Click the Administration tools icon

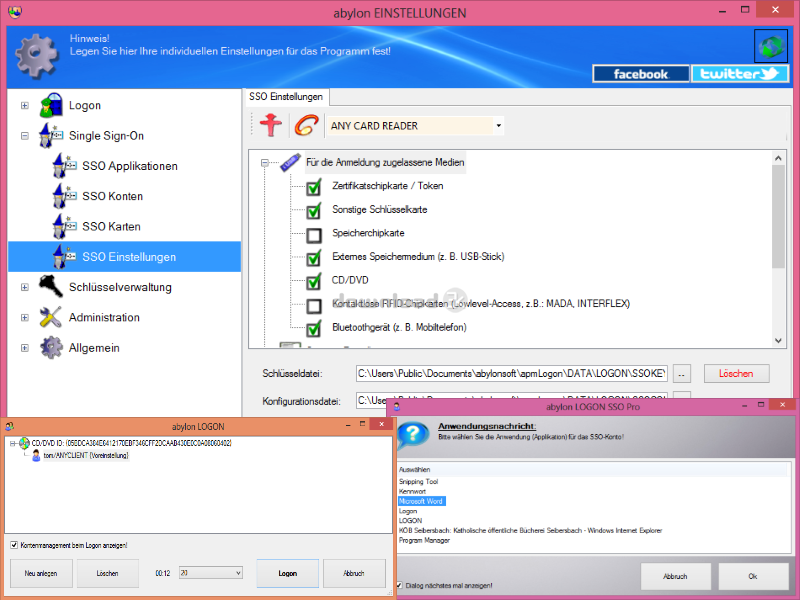[x=51, y=317]
